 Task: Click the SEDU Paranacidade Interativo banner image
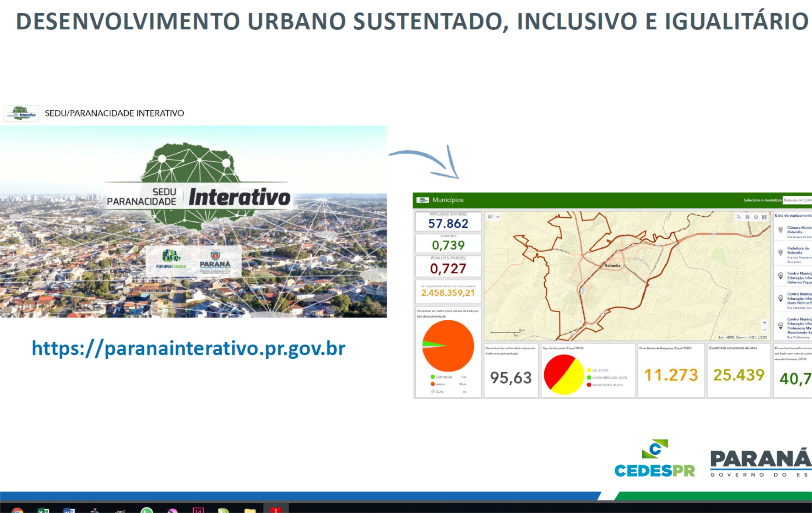[193, 221]
